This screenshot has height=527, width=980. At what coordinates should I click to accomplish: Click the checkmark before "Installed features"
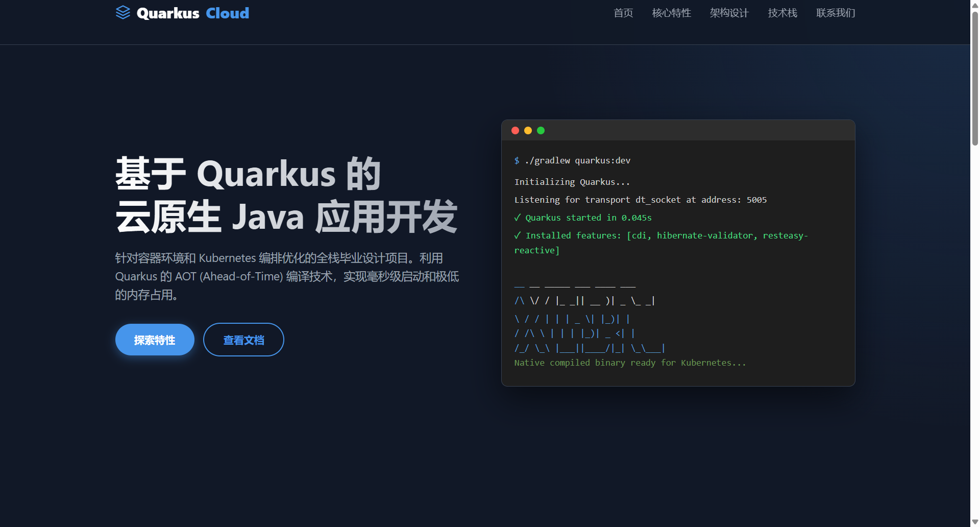click(518, 235)
